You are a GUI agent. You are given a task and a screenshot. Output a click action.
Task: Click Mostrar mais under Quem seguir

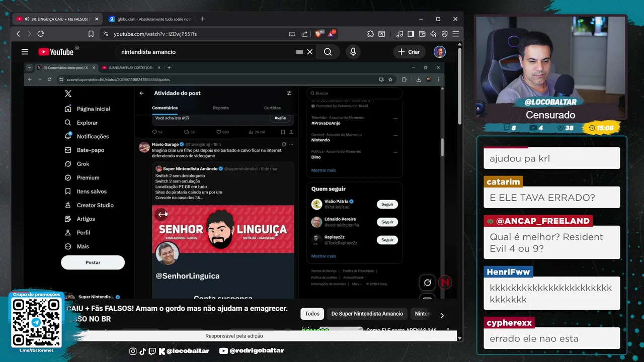pyautogui.click(x=324, y=256)
